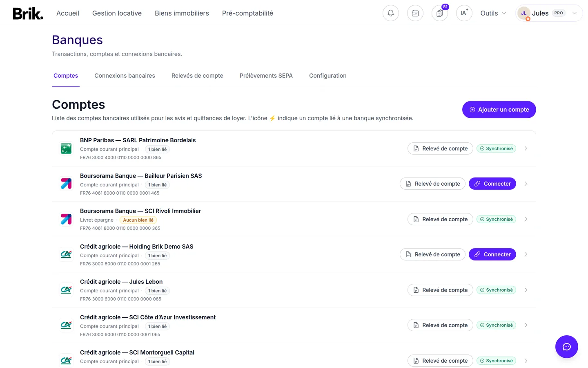Click Crédit agricole logo for Jules Lebon
This screenshot has width=588, height=368.
tap(66, 290)
